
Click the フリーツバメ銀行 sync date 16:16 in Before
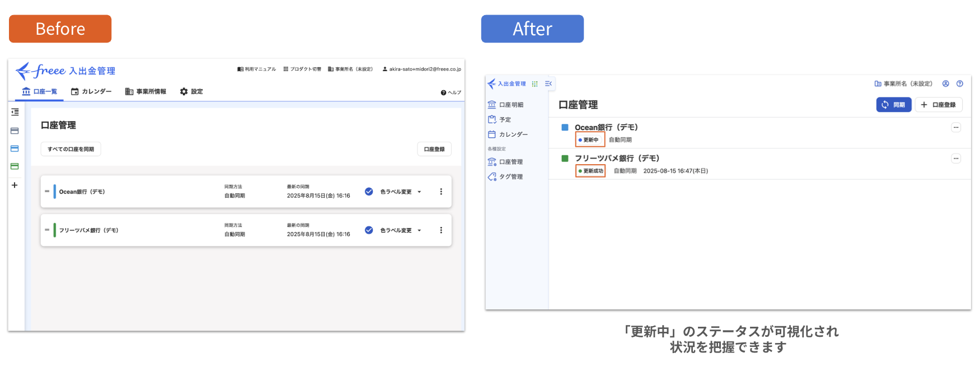click(318, 234)
